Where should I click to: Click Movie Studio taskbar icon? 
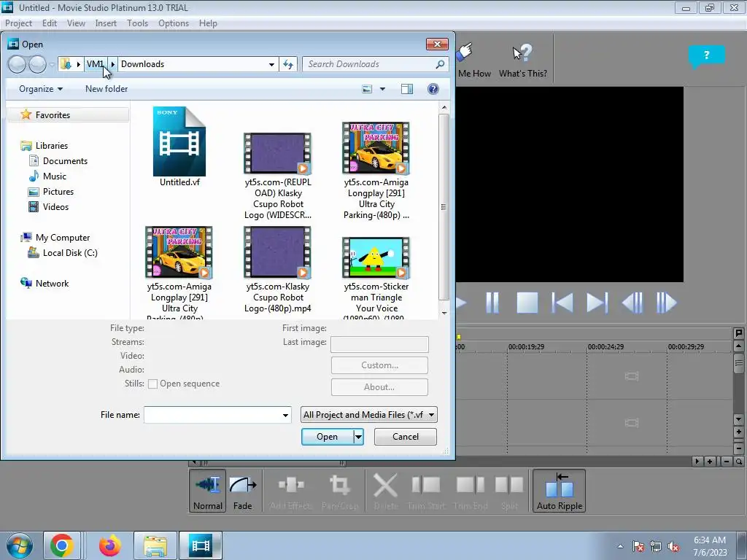pyautogui.click(x=201, y=545)
